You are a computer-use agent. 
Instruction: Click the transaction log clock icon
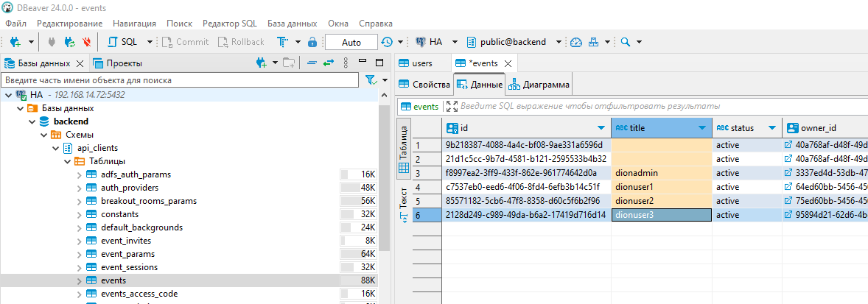point(386,41)
